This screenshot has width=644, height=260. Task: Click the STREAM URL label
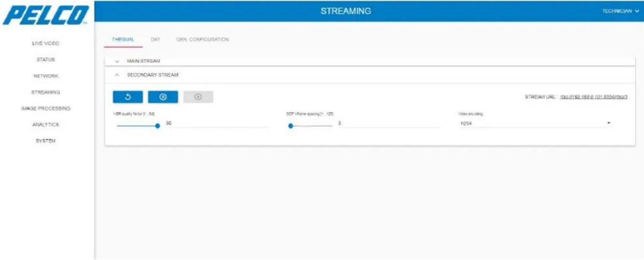(x=540, y=97)
